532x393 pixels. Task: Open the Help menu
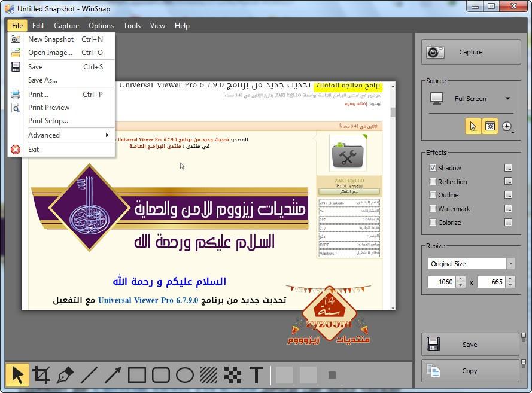tap(182, 26)
